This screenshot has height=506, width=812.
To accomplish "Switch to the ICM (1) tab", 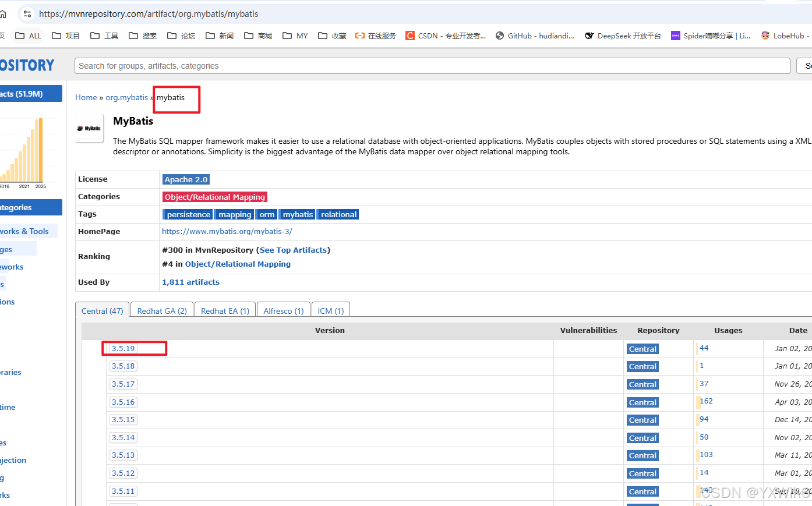I will click(331, 310).
